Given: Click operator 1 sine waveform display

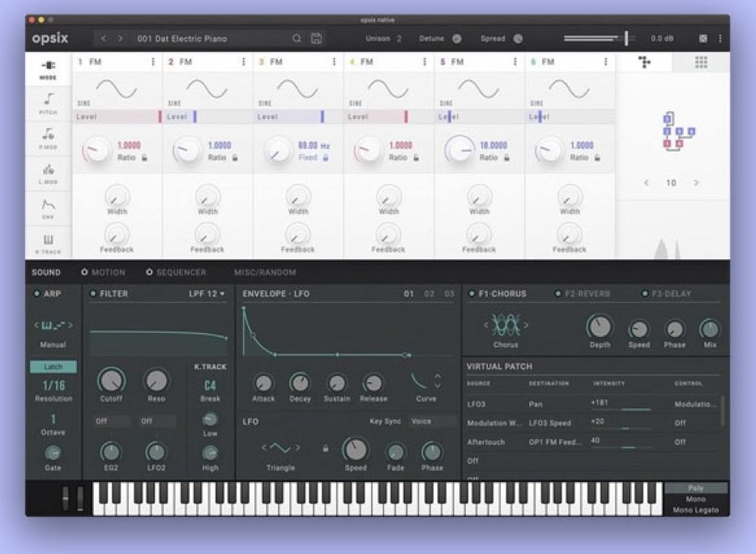Looking at the screenshot, I should click(117, 90).
